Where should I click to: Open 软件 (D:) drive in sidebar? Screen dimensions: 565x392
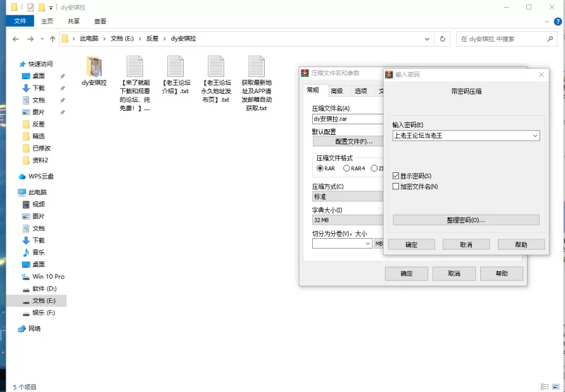[x=40, y=289]
